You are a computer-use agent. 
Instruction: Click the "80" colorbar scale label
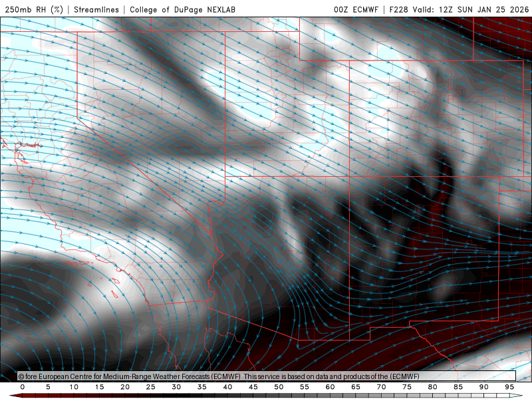(x=433, y=387)
